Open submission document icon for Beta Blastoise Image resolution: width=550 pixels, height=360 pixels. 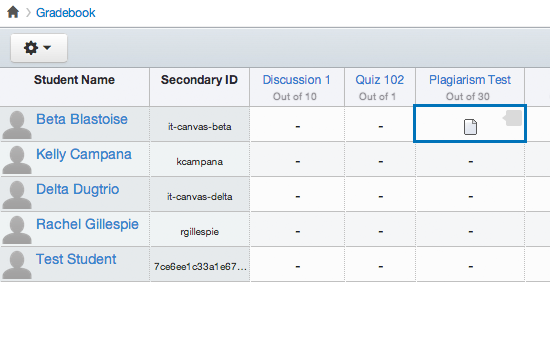pos(470,127)
